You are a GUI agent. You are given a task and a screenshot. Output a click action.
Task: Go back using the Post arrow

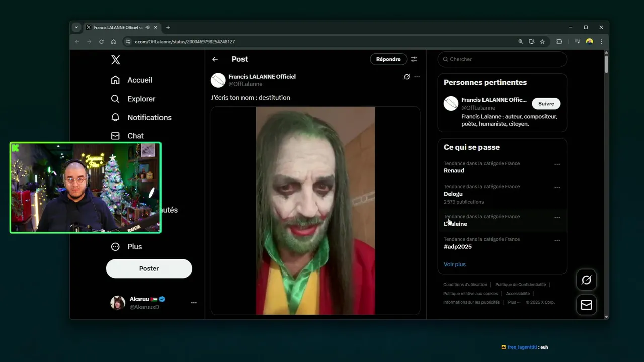click(215, 59)
